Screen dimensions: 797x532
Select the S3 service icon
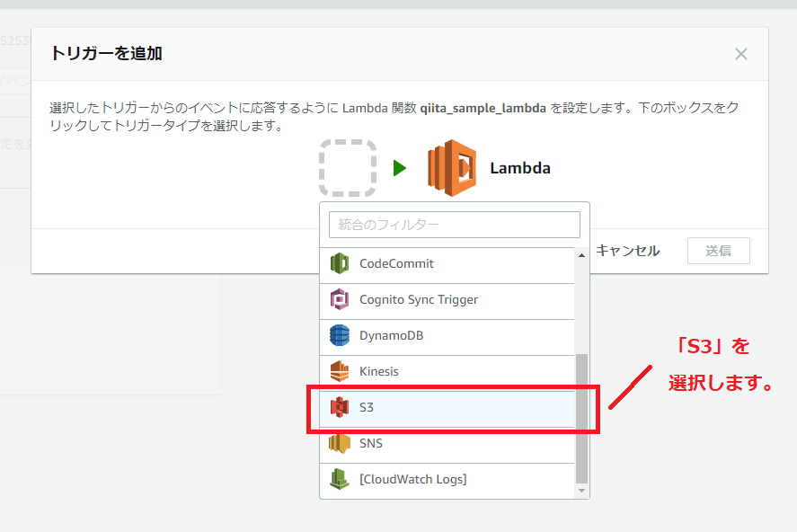pyautogui.click(x=338, y=406)
